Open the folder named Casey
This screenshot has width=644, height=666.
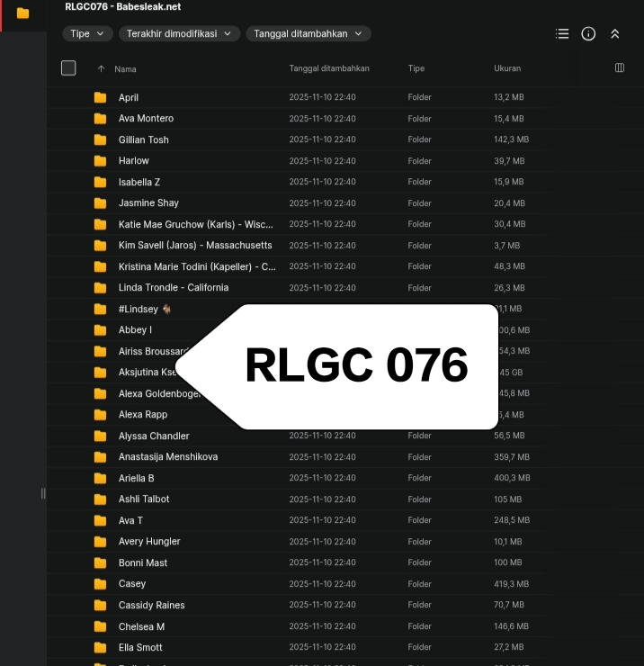[132, 583]
